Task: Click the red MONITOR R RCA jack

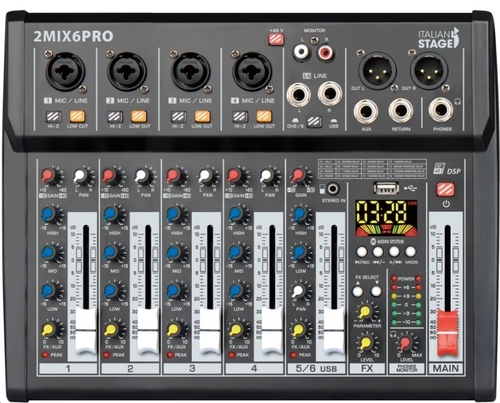Action: click(x=326, y=52)
